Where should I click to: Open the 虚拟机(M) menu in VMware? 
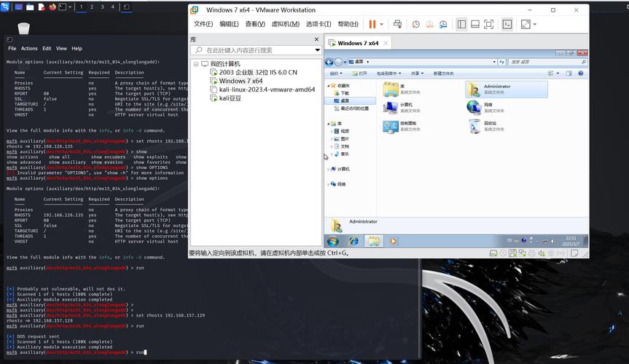click(x=286, y=24)
